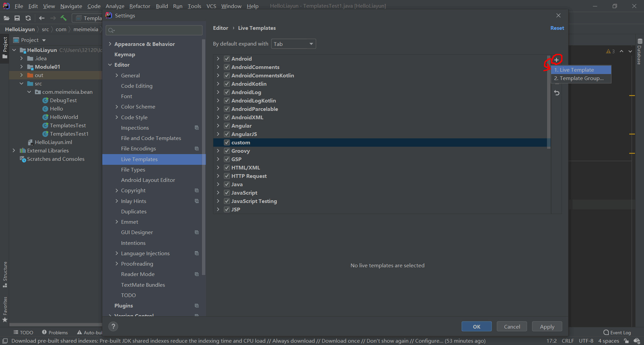Open the expand-with Tab dropdown
The height and width of the screenshot is (345, 644).
[x=293, y=44]
